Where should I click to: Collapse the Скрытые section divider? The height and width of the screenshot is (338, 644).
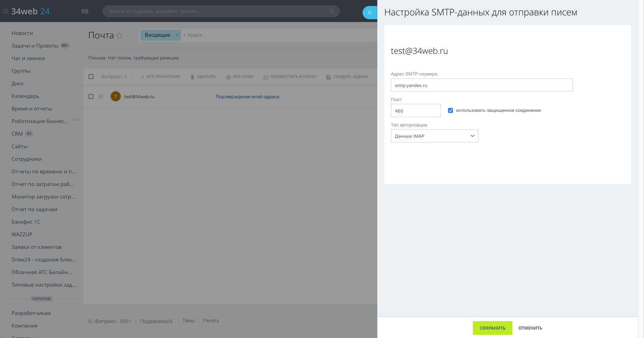pos(42,299)
